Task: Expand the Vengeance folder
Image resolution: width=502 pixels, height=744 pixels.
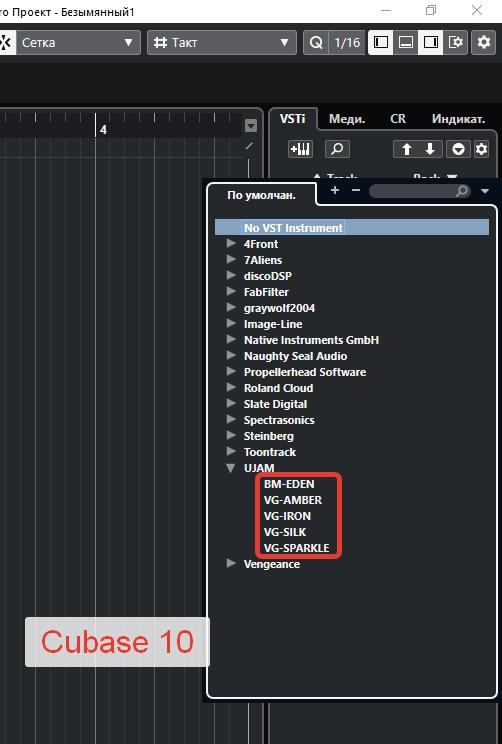Action: point(231,564)
